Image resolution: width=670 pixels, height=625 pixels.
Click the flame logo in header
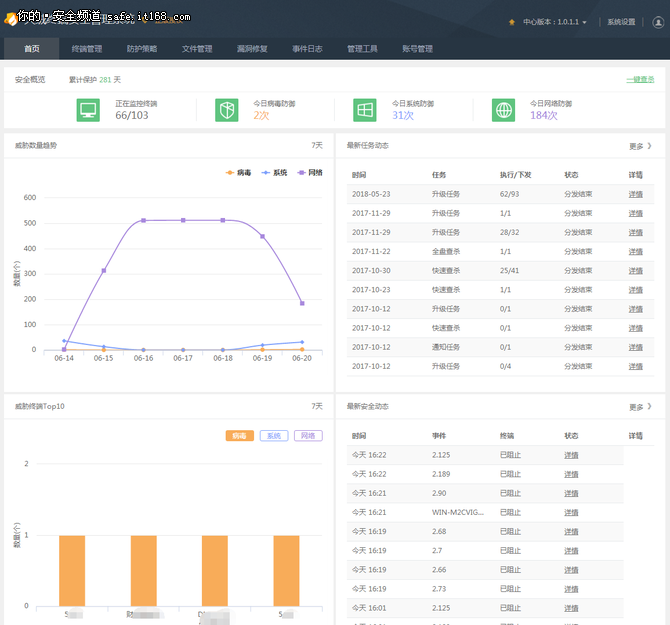(x=10, y=18)
